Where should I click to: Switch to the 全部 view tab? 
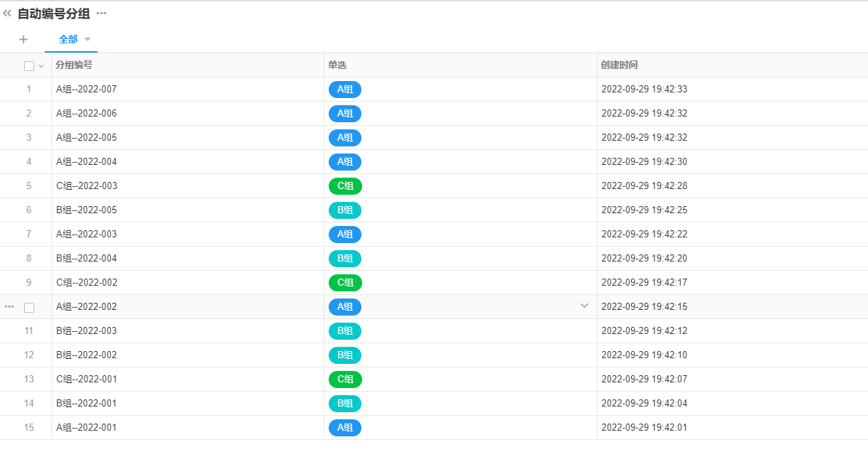click(x=68, y=40)
